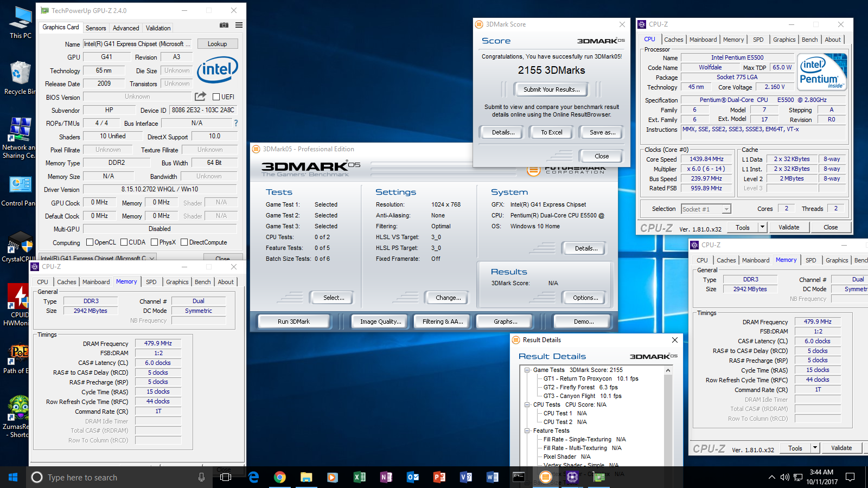The height and width of the screenshot is (488, 868).
Task: Click the taskbar clock showing 3:44 AM
Action: pyautogui.click(x=821, y=477)
